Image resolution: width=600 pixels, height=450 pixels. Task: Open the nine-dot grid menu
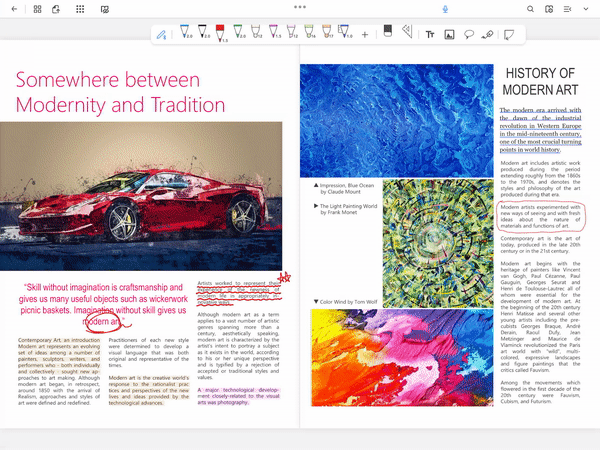pos(80,9)
